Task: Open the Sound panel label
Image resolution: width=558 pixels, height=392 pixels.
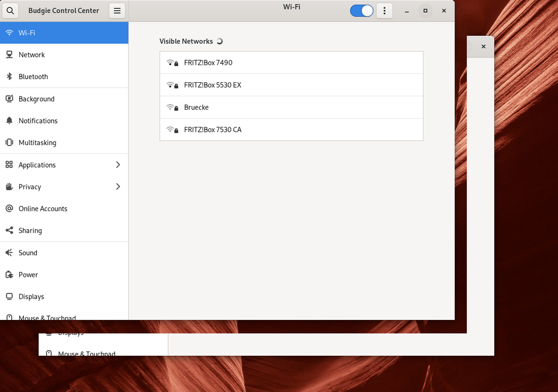Action: (28, 253)
